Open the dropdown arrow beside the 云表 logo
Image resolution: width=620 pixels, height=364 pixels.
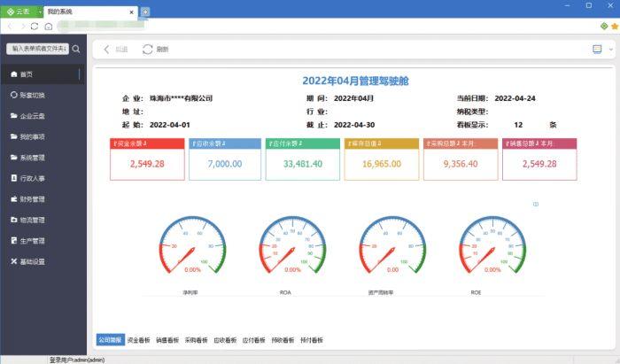(40, 12)
